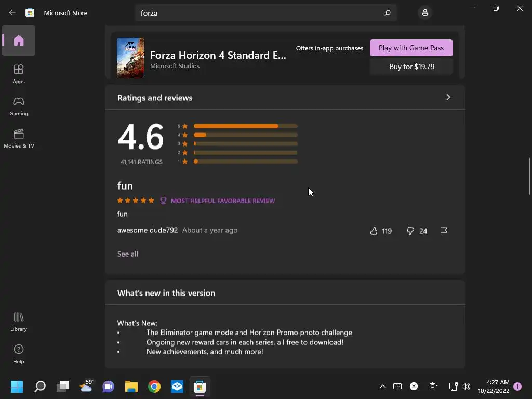Open notification badge with 1

point(517,387)
